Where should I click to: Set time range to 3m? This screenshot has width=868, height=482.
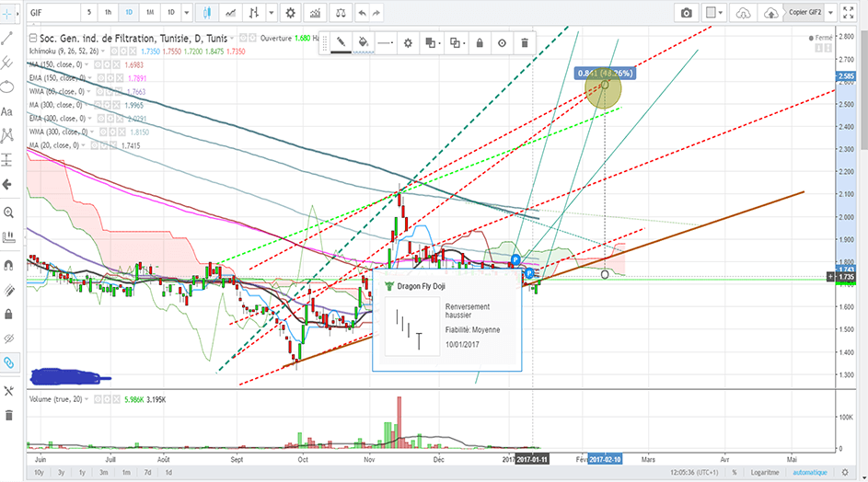click(x=103, y=473)
